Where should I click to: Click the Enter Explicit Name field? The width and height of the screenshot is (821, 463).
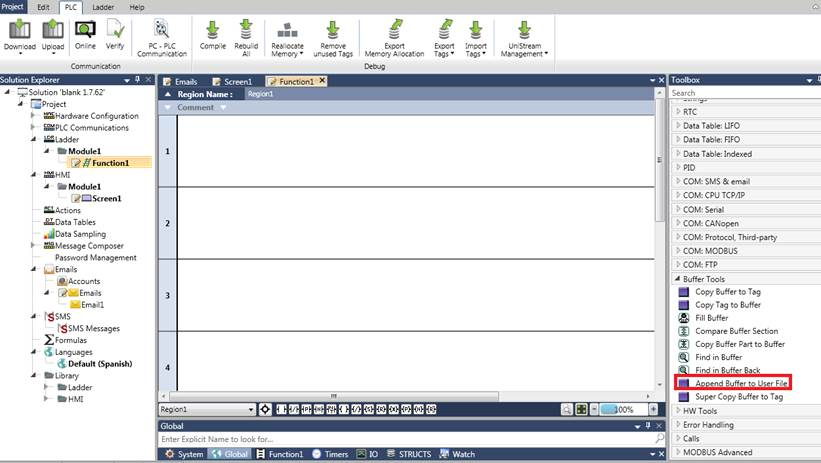[x=406, y=439]
